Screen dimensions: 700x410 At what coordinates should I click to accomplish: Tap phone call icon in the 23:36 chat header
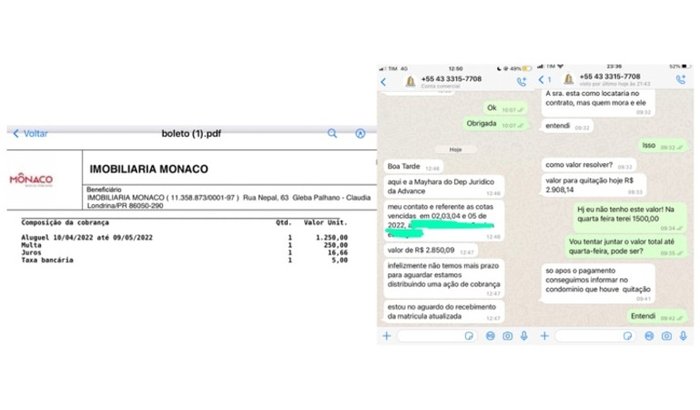click(x=678, y=80)
